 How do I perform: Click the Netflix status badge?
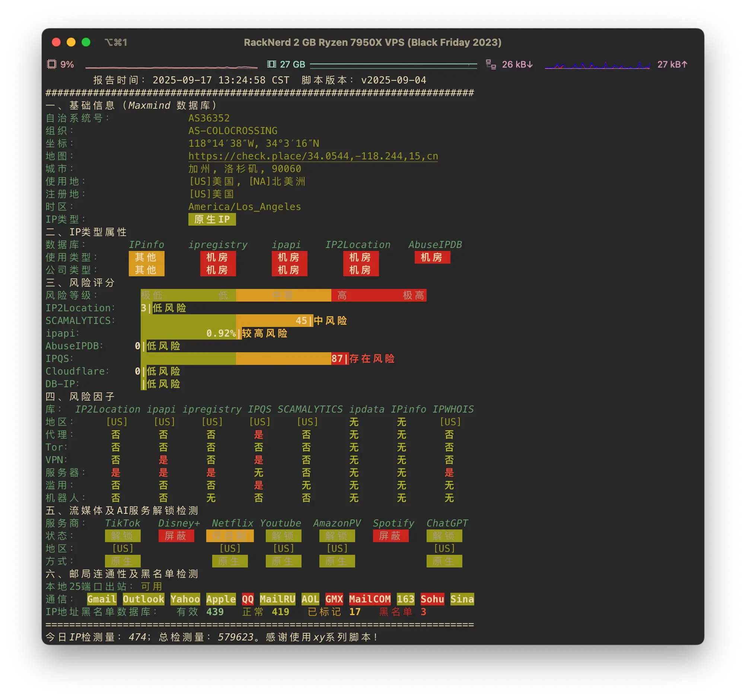pyautogui.click(x=230, y=536)
